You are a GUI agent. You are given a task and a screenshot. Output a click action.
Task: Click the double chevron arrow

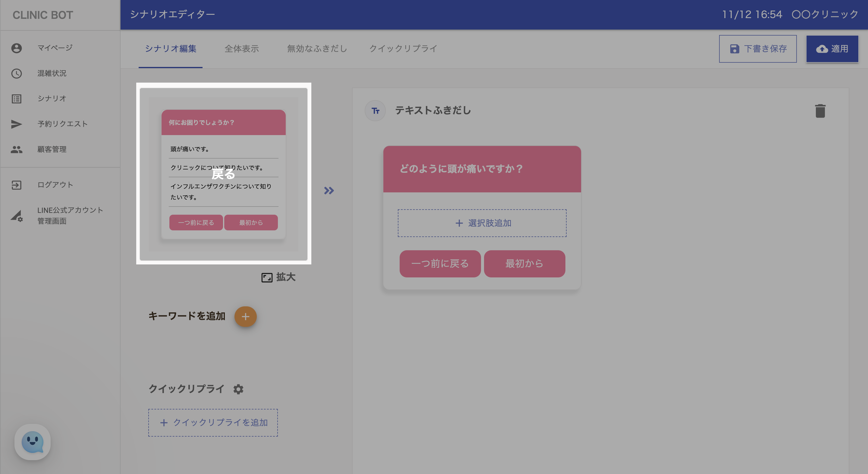pos(329,191)
